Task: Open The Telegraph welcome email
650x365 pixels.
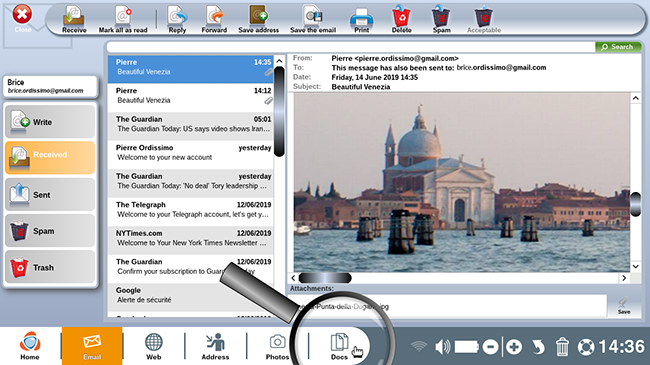Action: (191, 212)
